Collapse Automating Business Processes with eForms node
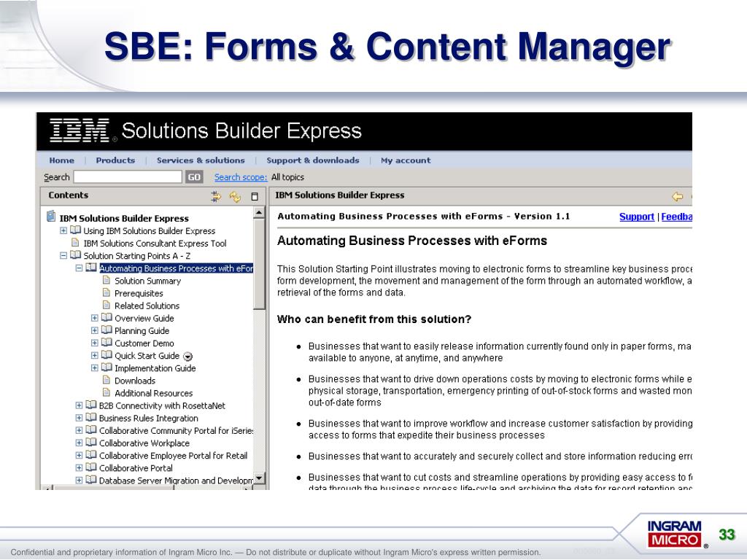747x560 pixels. pyautogui.click(x=79, y=268)
